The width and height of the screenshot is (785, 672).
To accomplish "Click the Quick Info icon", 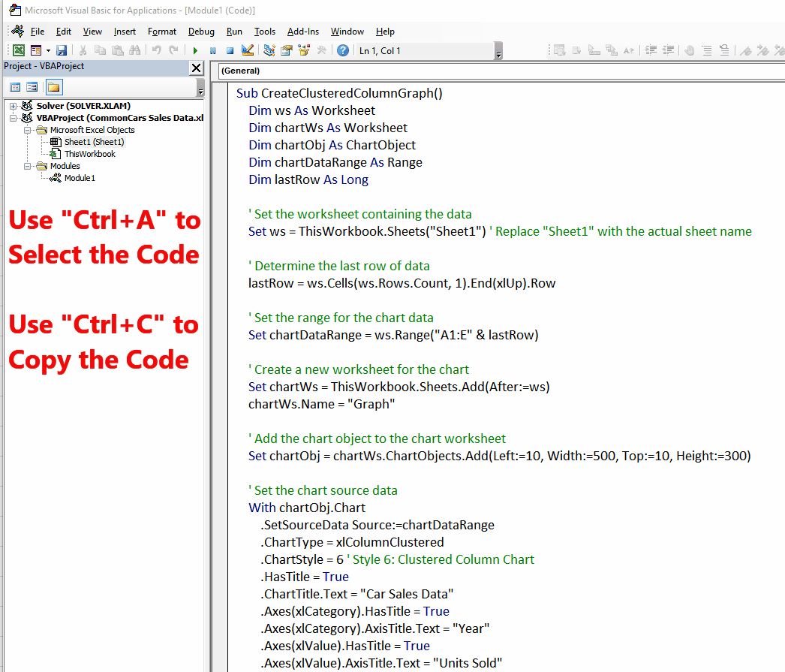I will [594, 50].
